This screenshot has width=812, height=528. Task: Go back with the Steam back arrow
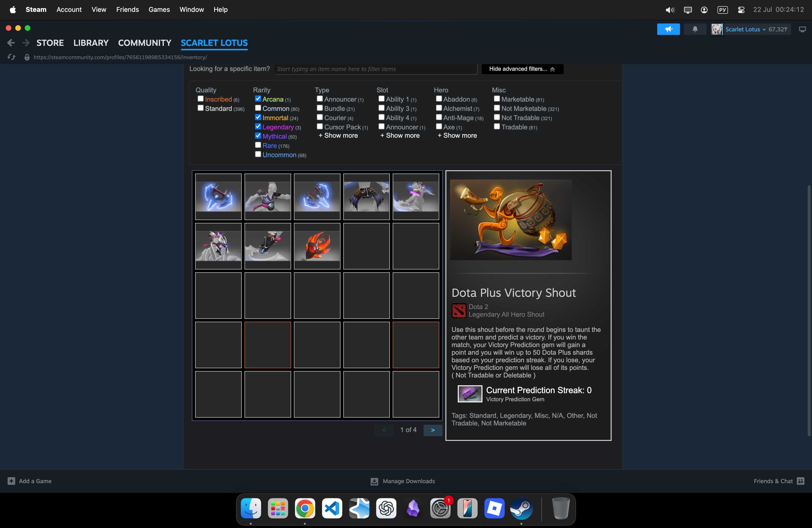[11, 43]
